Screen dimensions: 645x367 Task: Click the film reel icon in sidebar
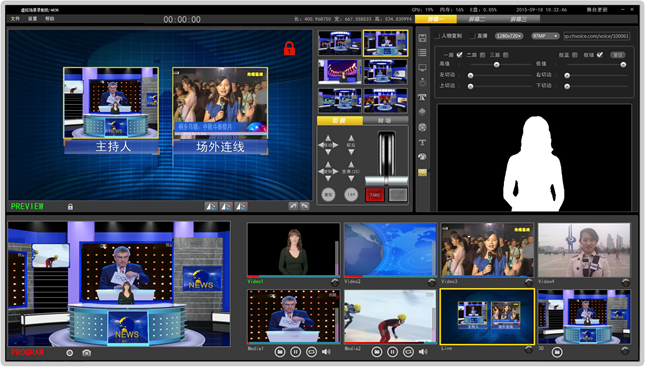point(422,127)
